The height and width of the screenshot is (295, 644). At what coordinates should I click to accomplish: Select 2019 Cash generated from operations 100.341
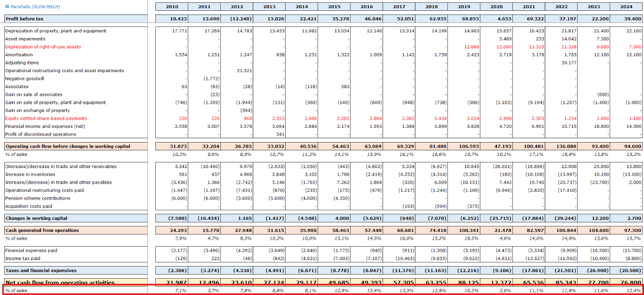tap(469, 231)
